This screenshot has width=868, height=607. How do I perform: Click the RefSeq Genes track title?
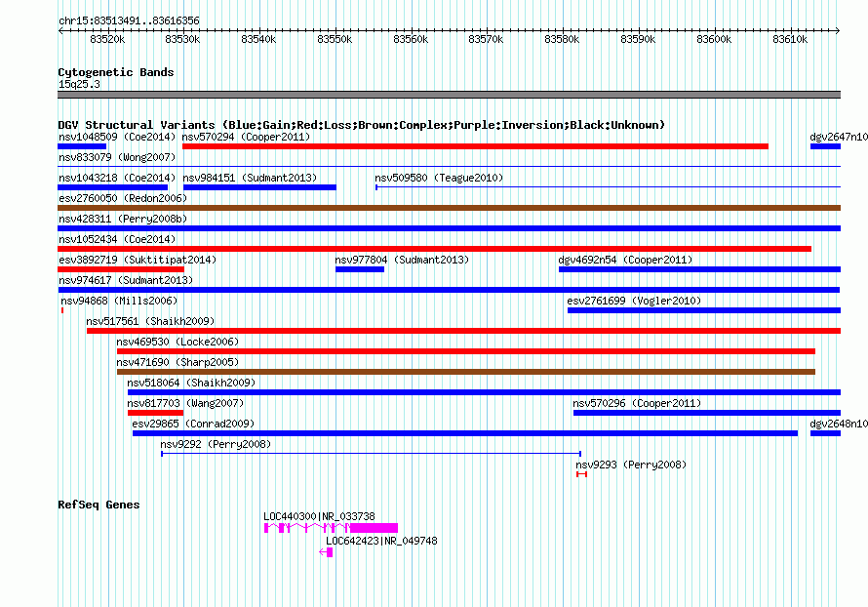pyautogui.click(x=99, y=505)
